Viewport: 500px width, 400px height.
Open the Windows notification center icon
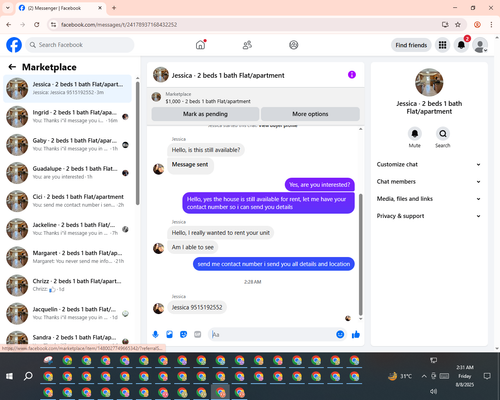point(487,376)
